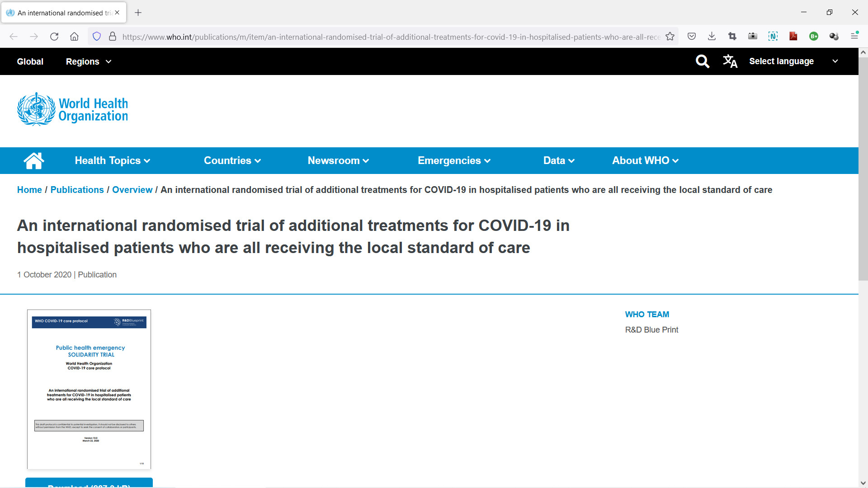The height and width of the screenshot is (488, 868).
Task: Click the browser Back arrow
Action: click(14, 37)
